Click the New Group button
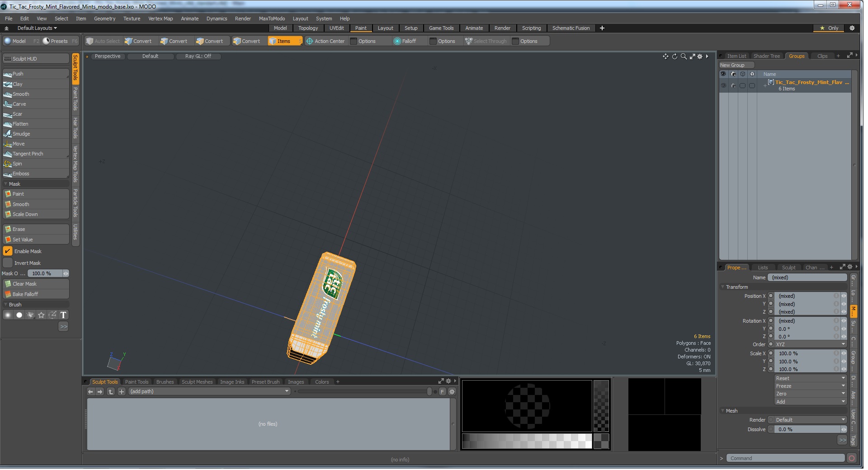 pyautogui.click(x=737, y=65)
